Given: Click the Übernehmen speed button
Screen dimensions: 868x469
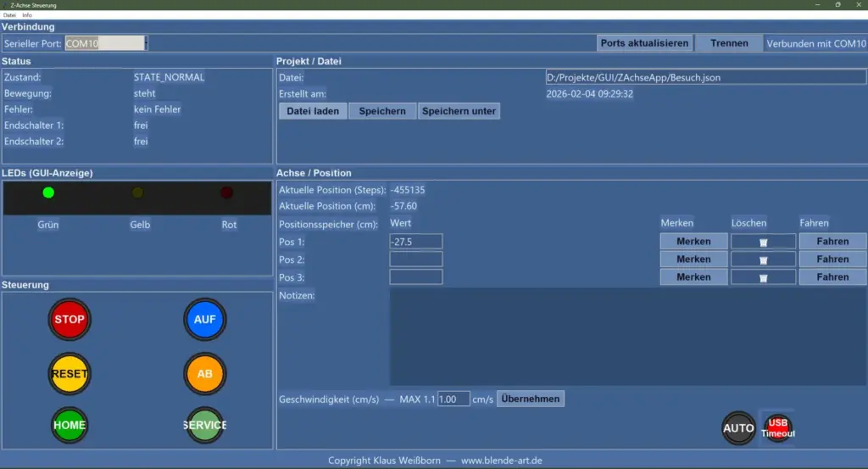Looking at the screenshot, I should click(x=531, y=399).
